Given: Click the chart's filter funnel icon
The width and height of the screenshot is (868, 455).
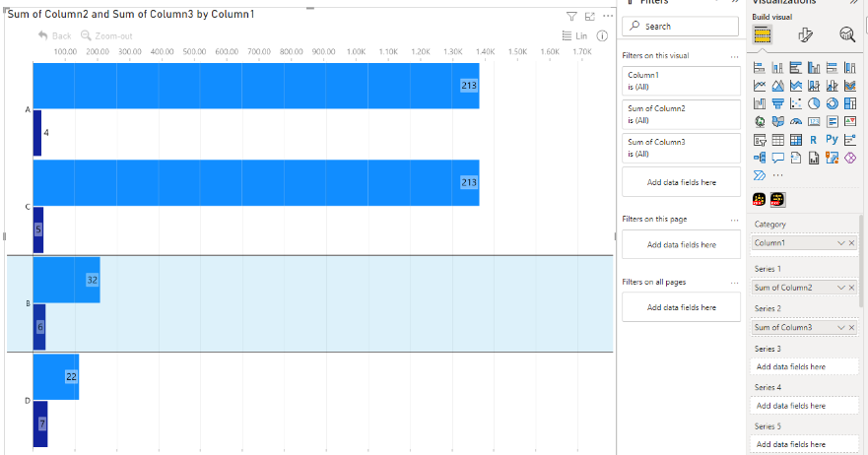Looking at the screenshot, I should [x=571, y=16].
